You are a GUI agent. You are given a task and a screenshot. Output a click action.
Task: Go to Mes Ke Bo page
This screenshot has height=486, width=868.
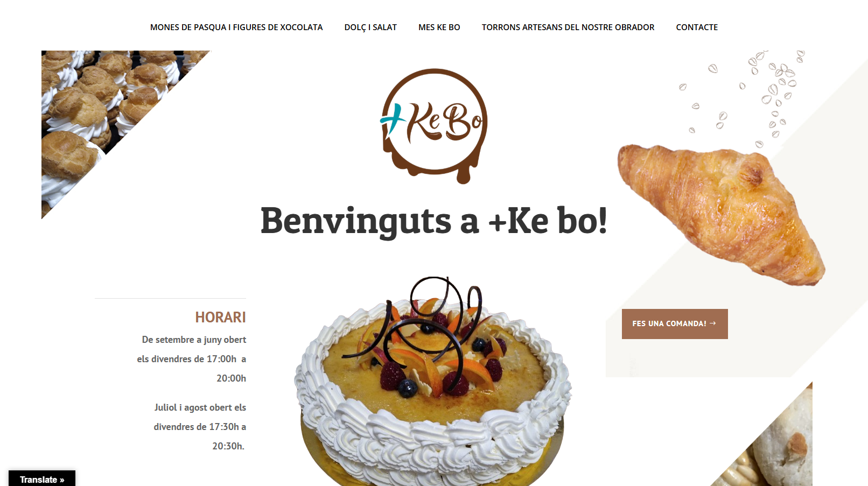coord(439,27)
